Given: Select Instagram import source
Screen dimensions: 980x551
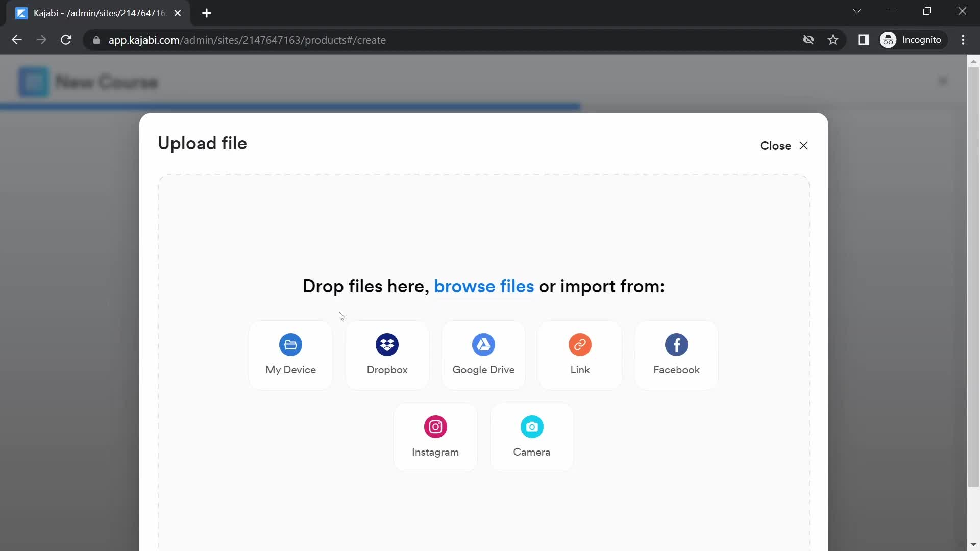Looking at the screenshot, I should pyautogui.click(x=435, y=437).
